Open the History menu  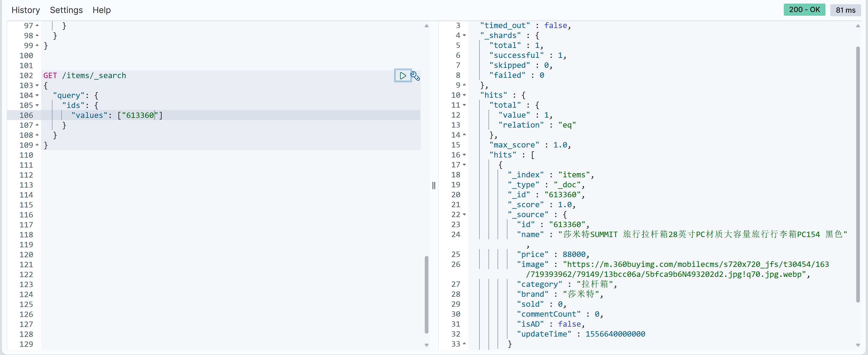tap(26, 10)
